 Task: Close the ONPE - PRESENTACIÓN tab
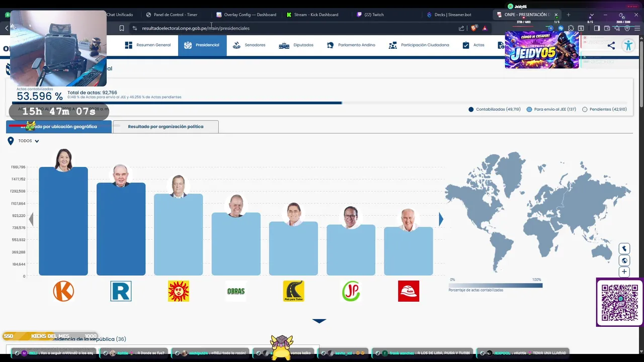click(556, 15)
